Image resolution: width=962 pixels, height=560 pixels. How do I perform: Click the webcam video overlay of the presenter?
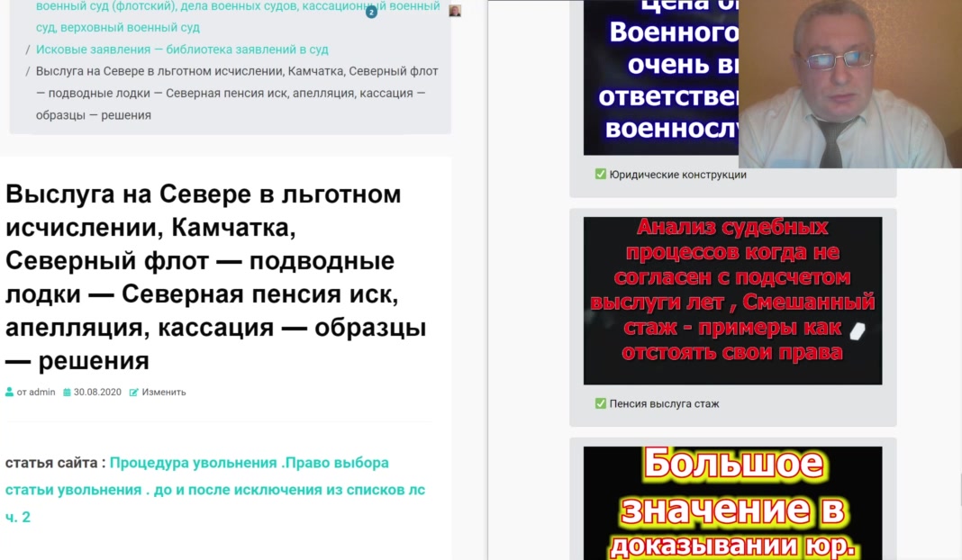[849, 84]
